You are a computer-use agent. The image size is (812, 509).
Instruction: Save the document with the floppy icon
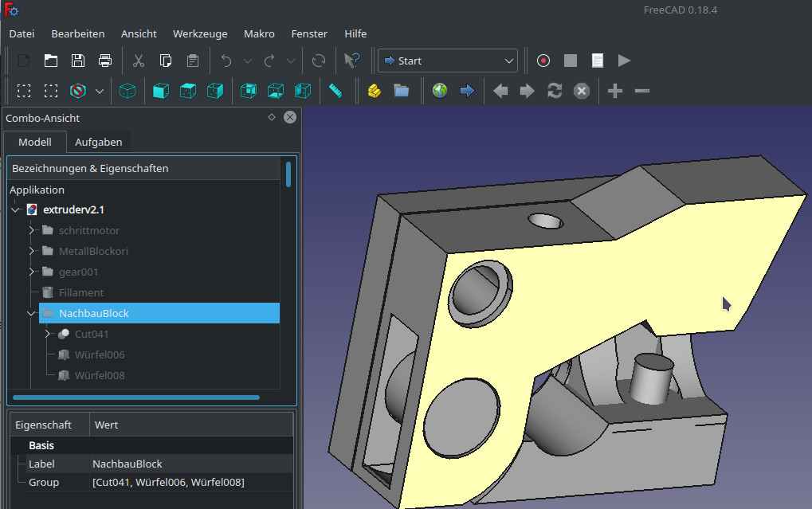tap(78, 61)
